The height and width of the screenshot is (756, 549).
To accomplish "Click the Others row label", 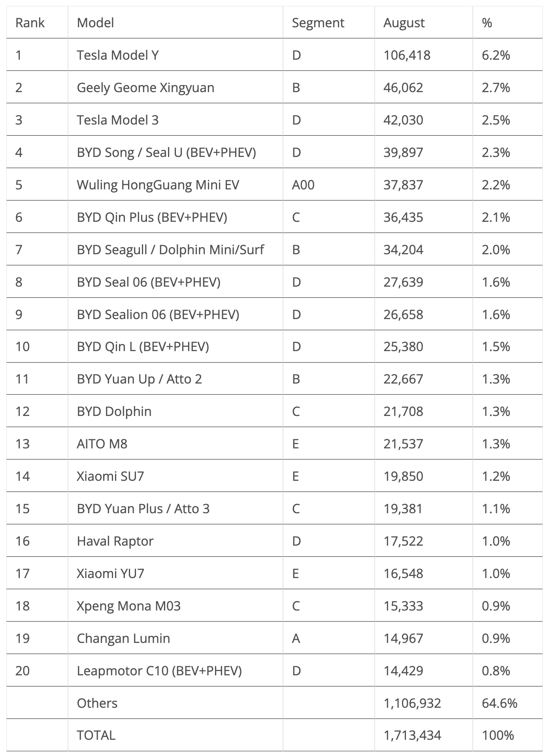I will [97, 703].
